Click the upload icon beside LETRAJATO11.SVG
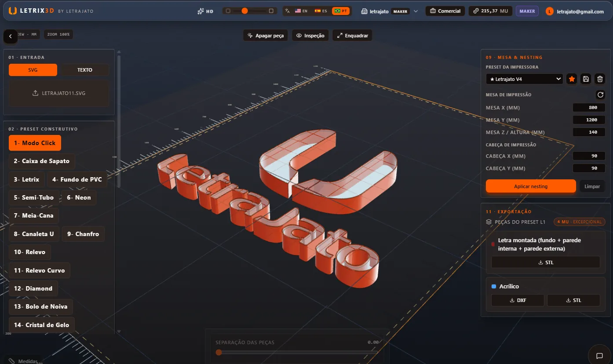 click(35, 93)
